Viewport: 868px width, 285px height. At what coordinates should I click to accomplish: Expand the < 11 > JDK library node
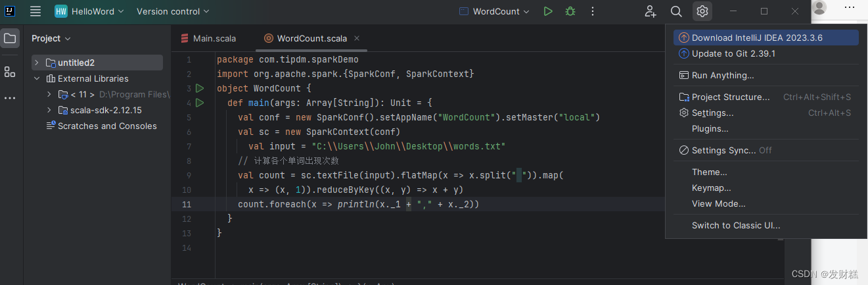click(49, 94)
